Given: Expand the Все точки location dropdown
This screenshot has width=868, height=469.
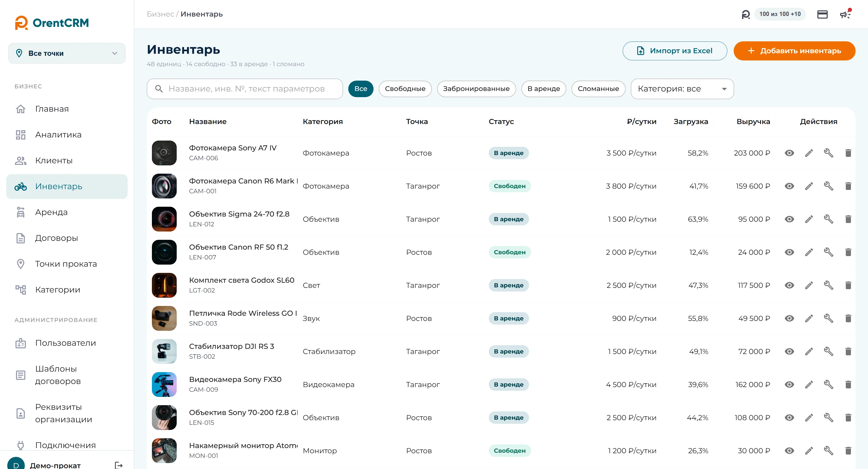Looking at the screenshot, I should point(67,53).
